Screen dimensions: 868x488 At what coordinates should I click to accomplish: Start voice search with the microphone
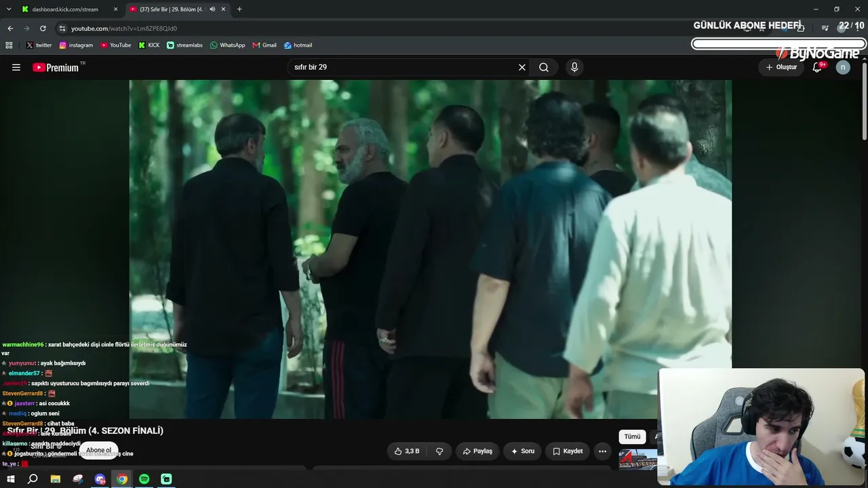pos(574,67)
